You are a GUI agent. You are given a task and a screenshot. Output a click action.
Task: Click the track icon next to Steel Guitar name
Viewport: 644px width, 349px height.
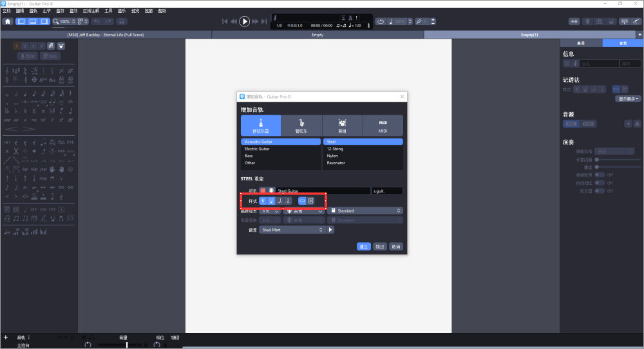click(x=272, y=191)
